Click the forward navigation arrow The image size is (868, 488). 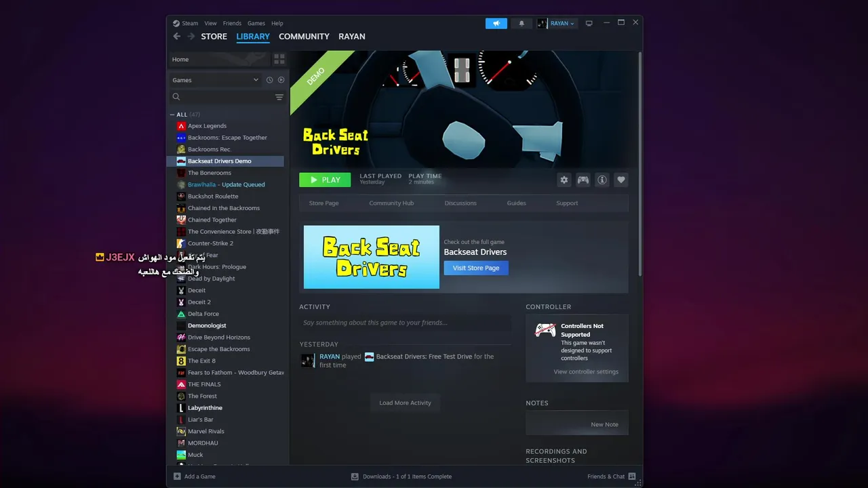[x=191, y=37]
